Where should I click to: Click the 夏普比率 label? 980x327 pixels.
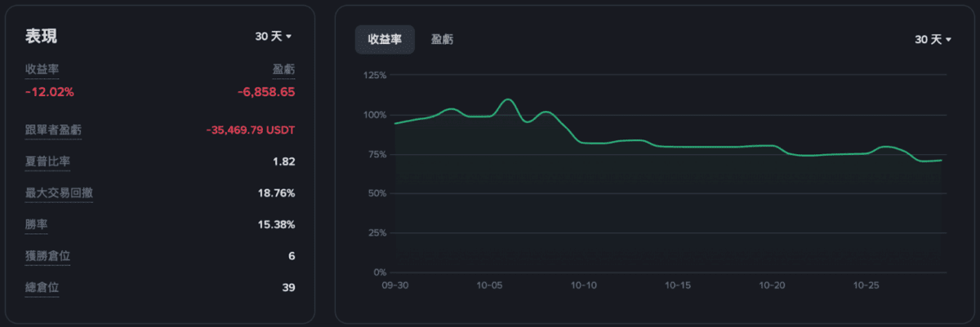(47, 161)
